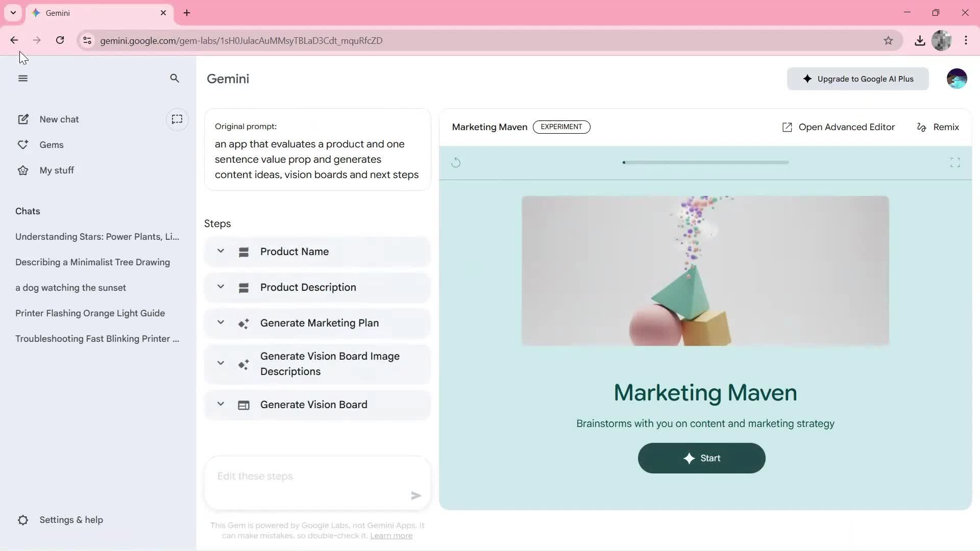Click Open Advanced Editor
980x551 pixels.
pyautogui.click(x=839, y=127)
